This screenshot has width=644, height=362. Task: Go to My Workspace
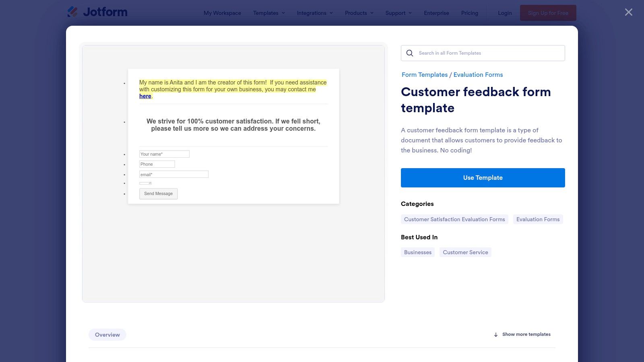click(222, 13)
